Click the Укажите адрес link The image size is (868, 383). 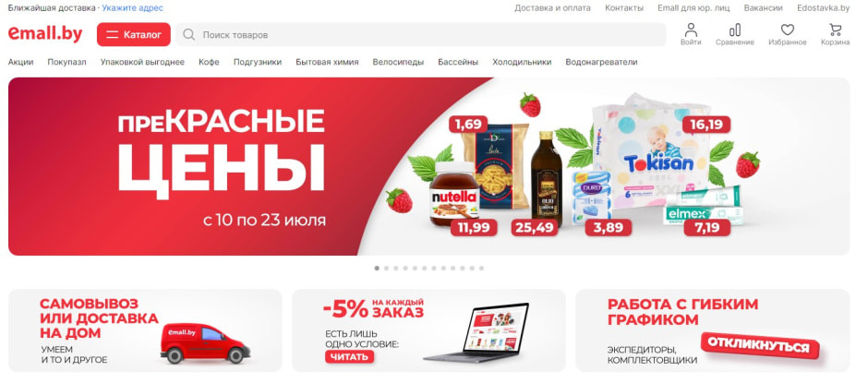[132, 8]
